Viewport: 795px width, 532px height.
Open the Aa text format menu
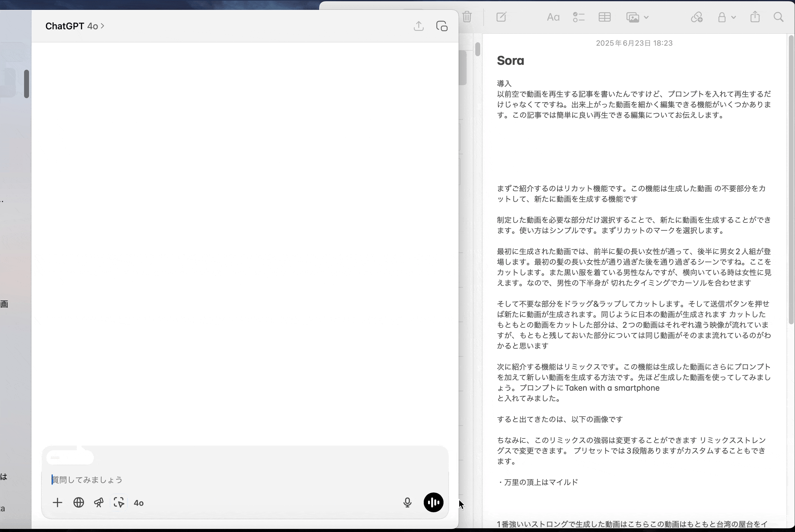pos(553,17)
